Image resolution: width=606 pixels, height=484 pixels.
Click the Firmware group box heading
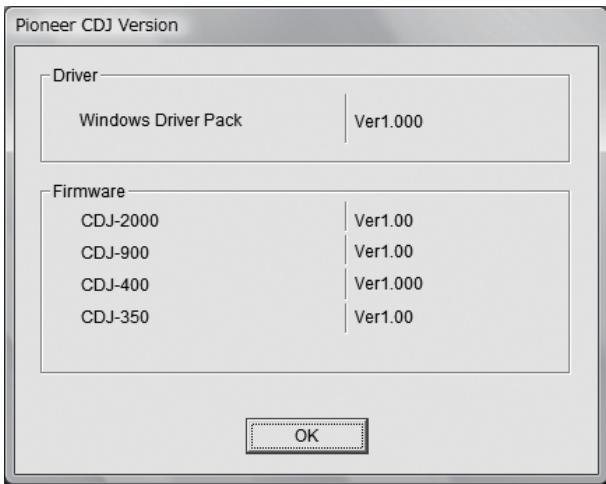(x=89, y=191)
